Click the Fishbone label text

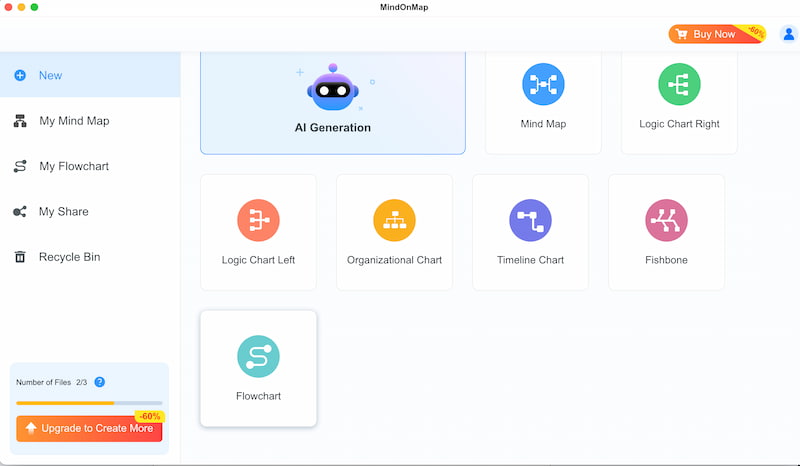coord(666,260)
